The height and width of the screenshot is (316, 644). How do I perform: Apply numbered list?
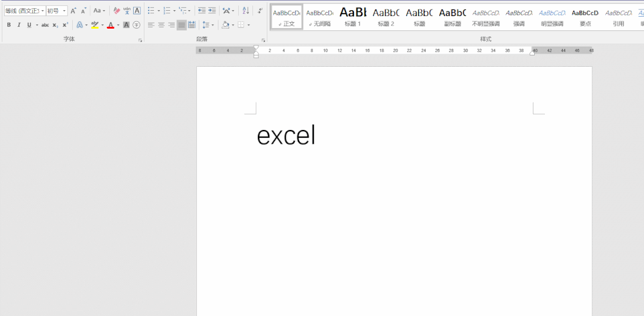(x=167, y=11)
